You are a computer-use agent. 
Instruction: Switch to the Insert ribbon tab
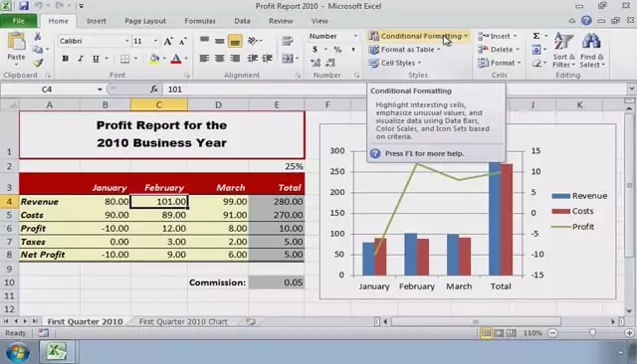point(97,21)
